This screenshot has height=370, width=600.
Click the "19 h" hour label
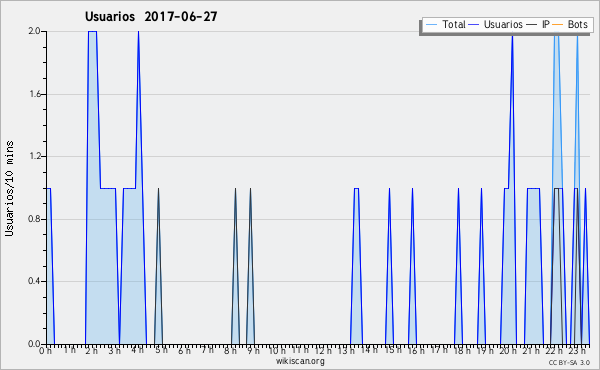tap(485, 351)
